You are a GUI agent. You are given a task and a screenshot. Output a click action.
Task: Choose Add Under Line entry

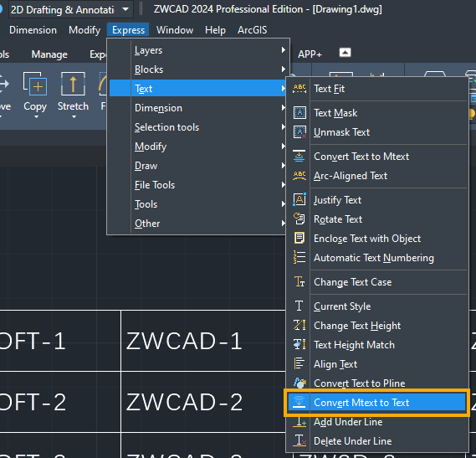377,421
